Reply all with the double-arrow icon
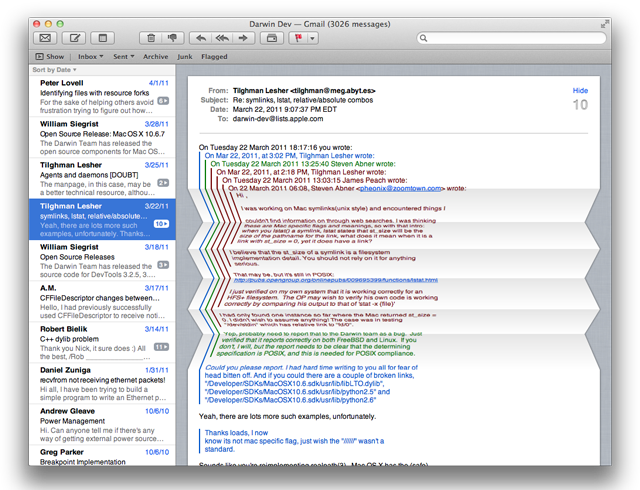This screenshot has width=640, height=490. pos(222,38)
